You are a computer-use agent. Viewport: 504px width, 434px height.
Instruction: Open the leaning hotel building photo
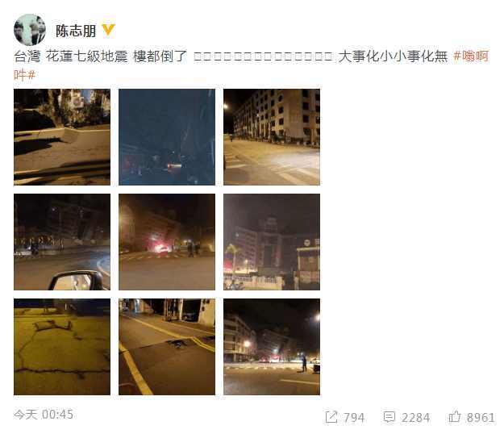[272, 242]
